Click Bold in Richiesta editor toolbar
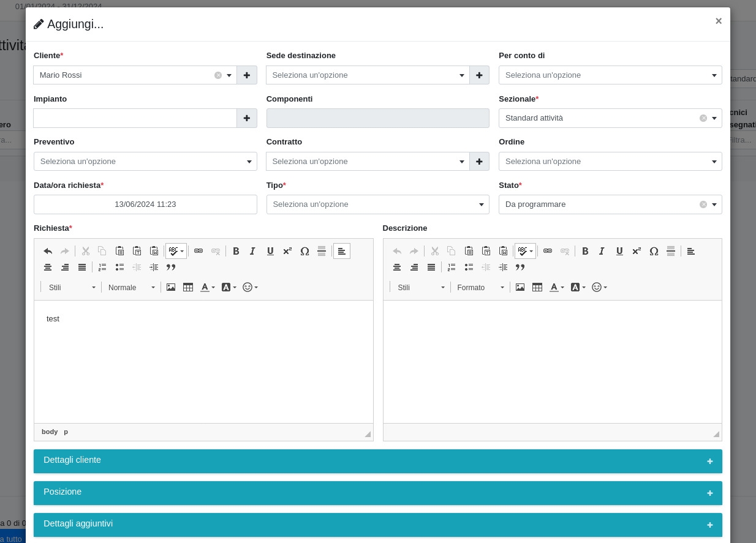This screenshot has height=543, width=756. (x=236, y=251)
